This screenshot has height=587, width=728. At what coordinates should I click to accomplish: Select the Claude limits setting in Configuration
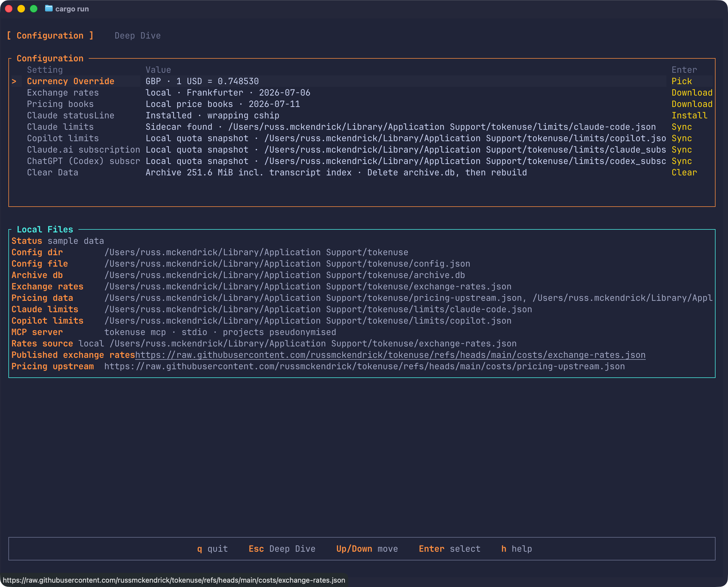[362, 127]
